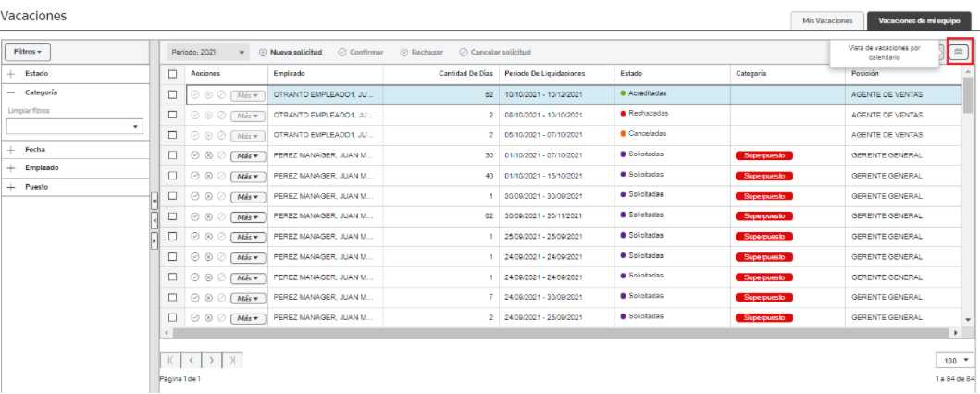Screen dimensions: 980x394
Task: Click Superpuesto badge in 01/10/2021 - 07/10/2021 row
Action: coord(764,156)
